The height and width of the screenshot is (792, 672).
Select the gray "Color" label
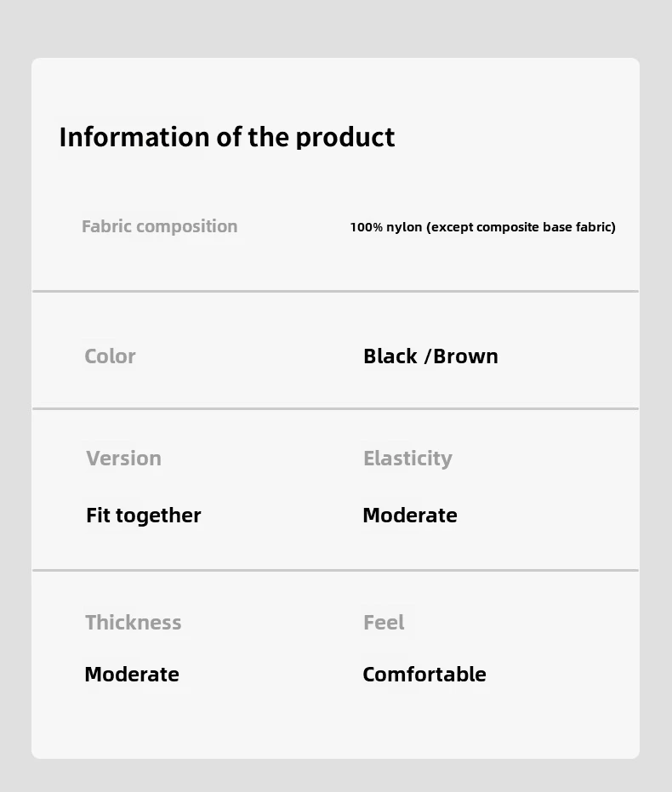110,356
